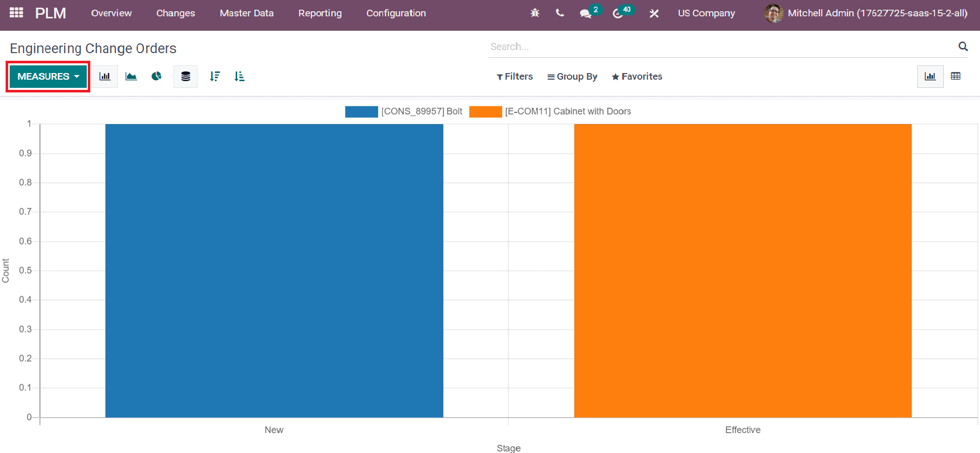Open the activities clock icon

pos(618,13)
